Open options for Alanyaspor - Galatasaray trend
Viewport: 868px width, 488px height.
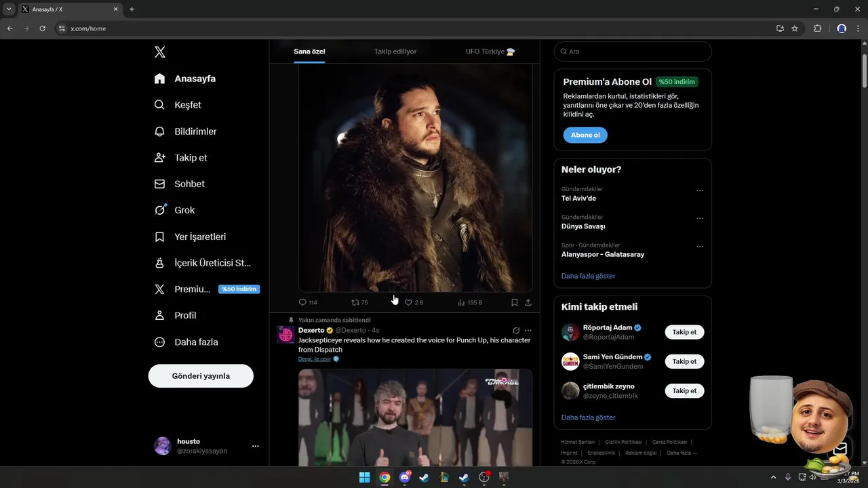point(700,246)
